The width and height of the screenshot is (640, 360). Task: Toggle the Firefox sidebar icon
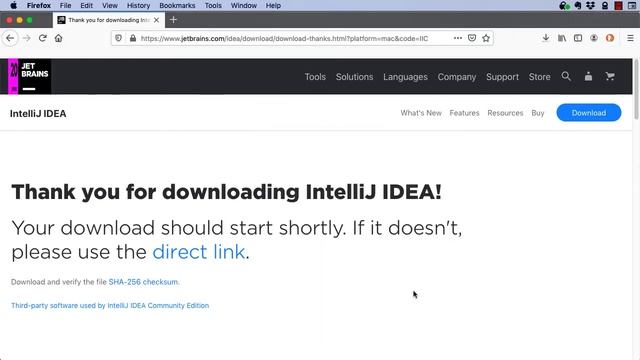[x=578, y=38]
